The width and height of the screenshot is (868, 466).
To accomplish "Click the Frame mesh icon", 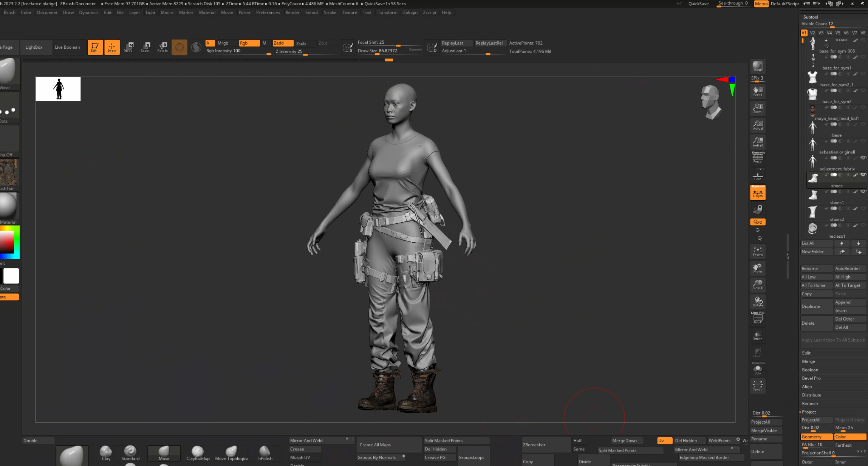I will 758,251.
